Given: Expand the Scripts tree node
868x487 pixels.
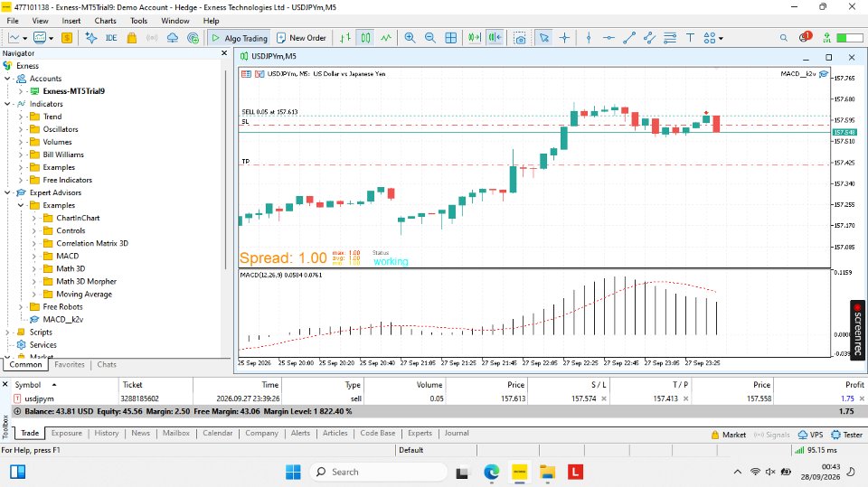Looking at the screenshot, I should tap(7, 332).
